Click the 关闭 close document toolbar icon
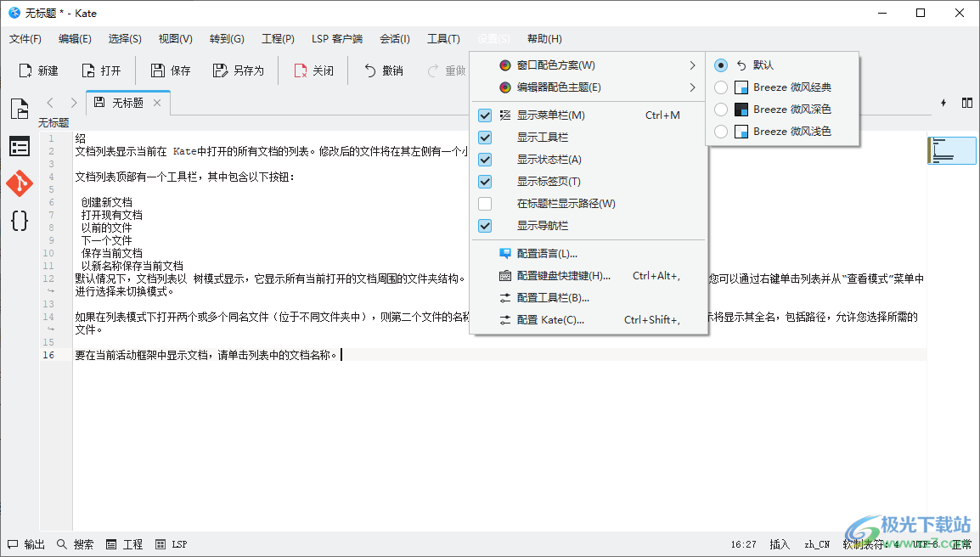This screenshot has width=980, height=557. coord(301,70)
